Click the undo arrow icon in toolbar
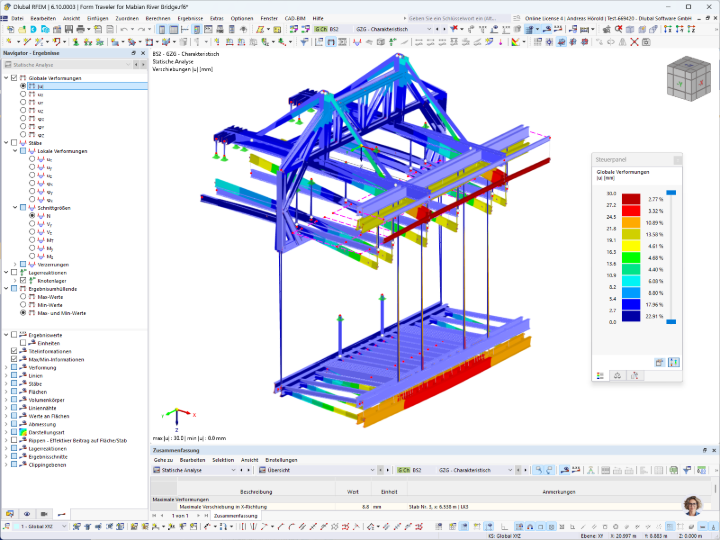The image size is (720, 540). pyautogui.click(x=124, y=29)
